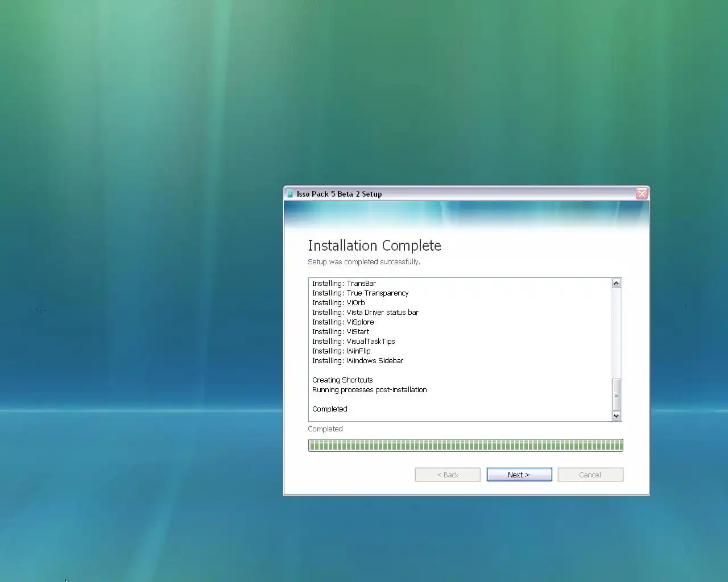Select the 'Installing: Vista Driver status bar' line
This screenshot has width=728, height=582.
(x=365, y=312)
